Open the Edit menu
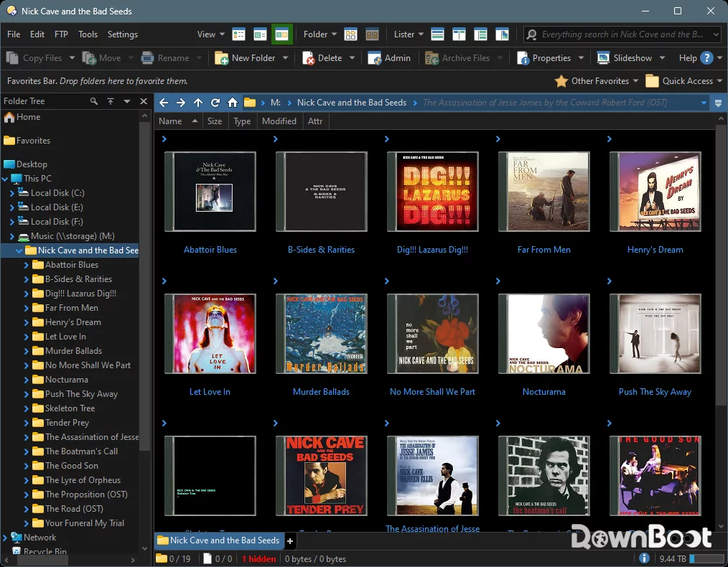 pos(37,34)
